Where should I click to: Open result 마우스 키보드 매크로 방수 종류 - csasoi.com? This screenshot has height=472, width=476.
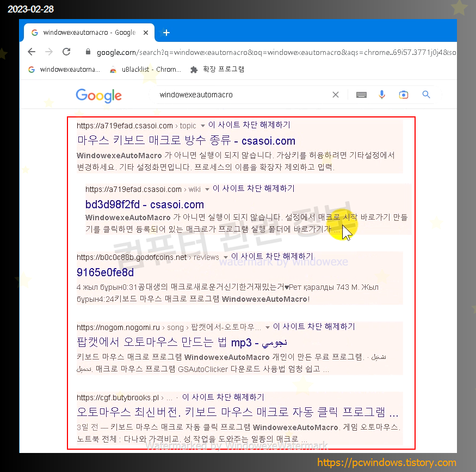tap(186, 140)
